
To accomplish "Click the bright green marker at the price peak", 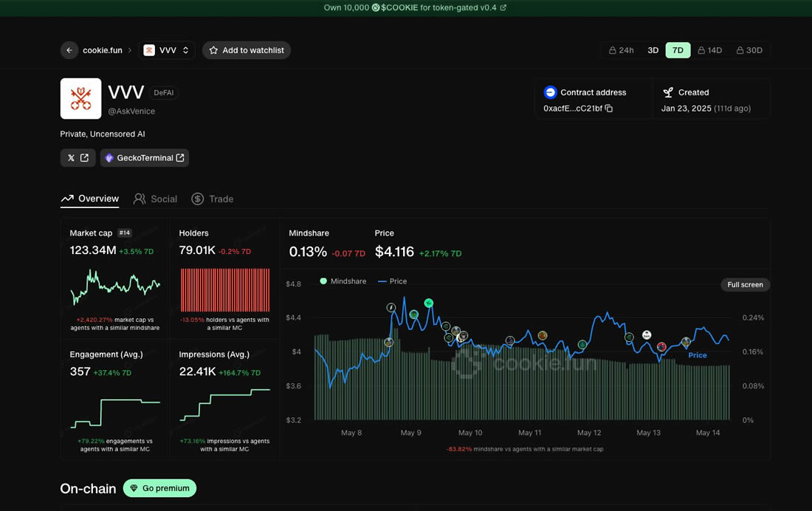I will (x=429, y=303).
